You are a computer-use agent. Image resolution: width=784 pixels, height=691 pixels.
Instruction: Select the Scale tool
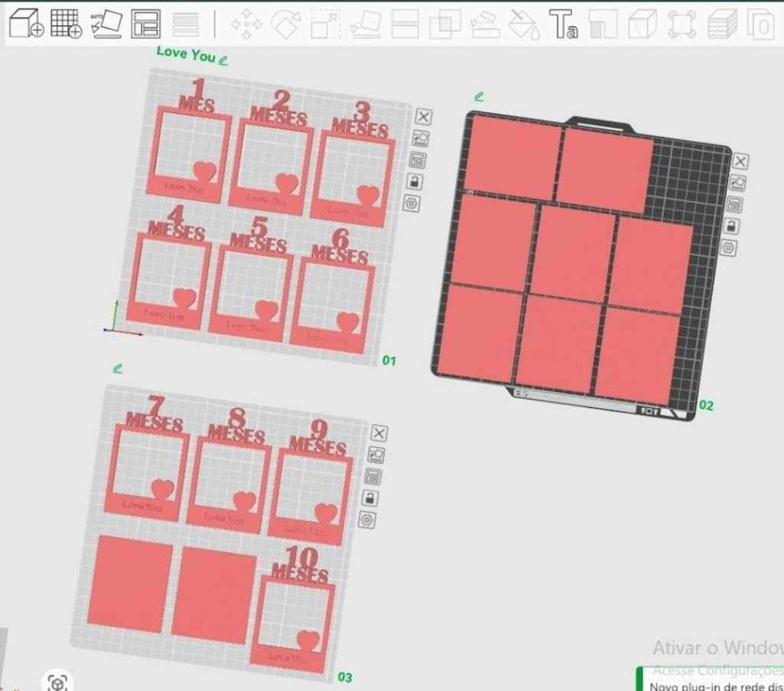coord(325,24)
